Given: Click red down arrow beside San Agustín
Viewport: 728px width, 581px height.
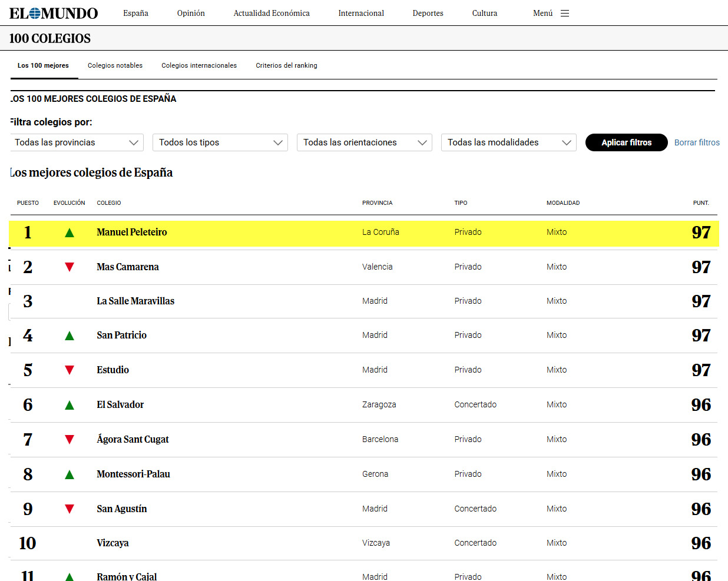Looking at the screenshot, I should point(70,509).
